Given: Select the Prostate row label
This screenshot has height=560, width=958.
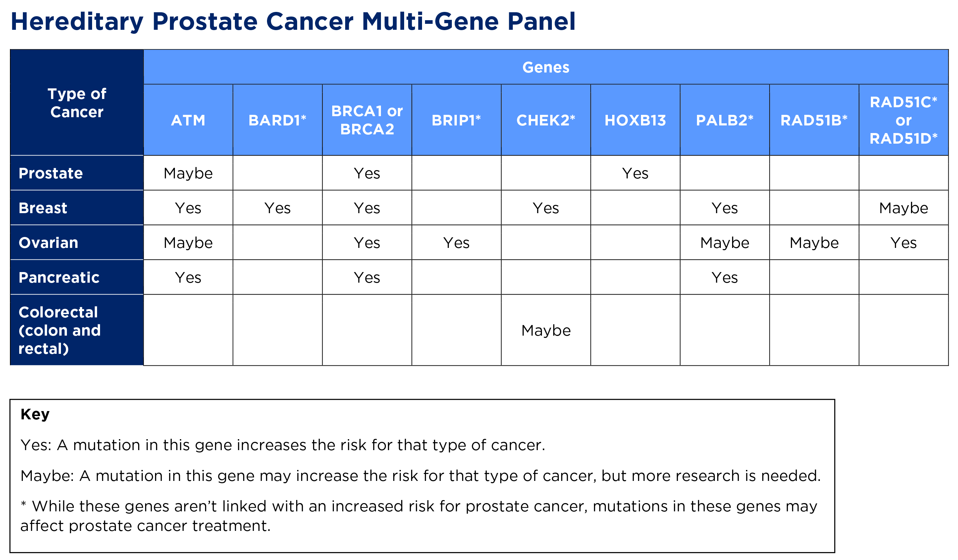Looking at the screenshot, I should 51,173.
